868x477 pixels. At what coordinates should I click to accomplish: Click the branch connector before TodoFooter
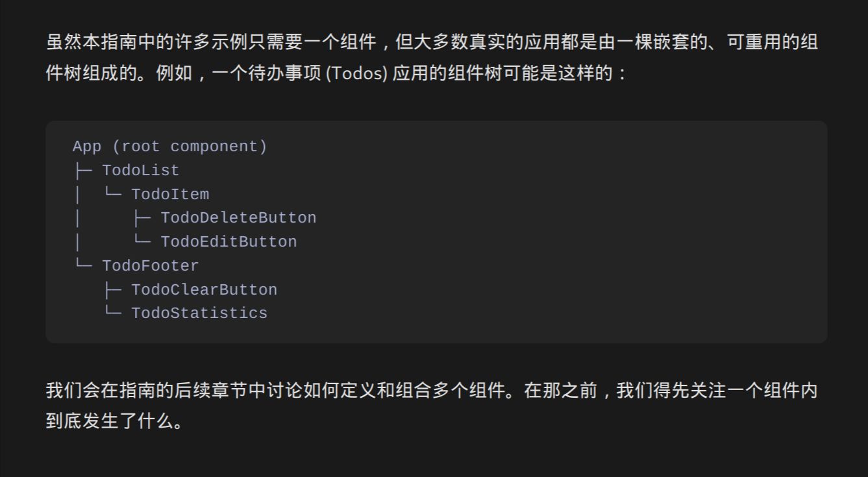coord(83,265)
